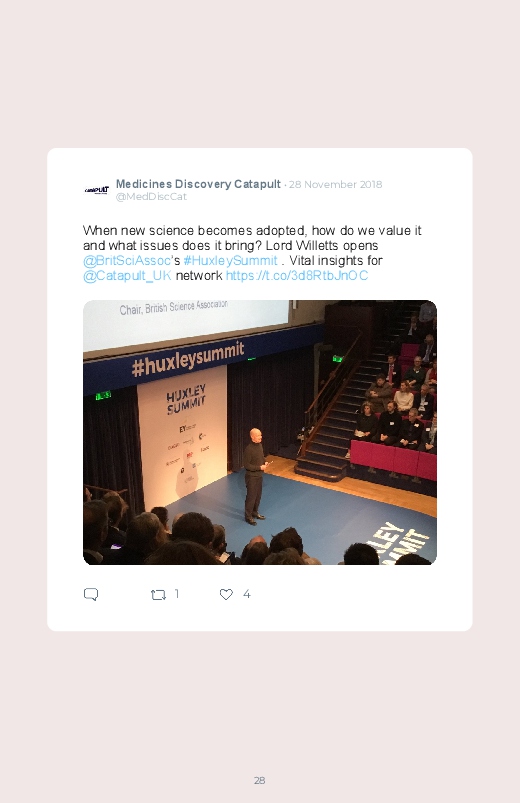Open the @MedDiscCat handle

tap(151, 197)
